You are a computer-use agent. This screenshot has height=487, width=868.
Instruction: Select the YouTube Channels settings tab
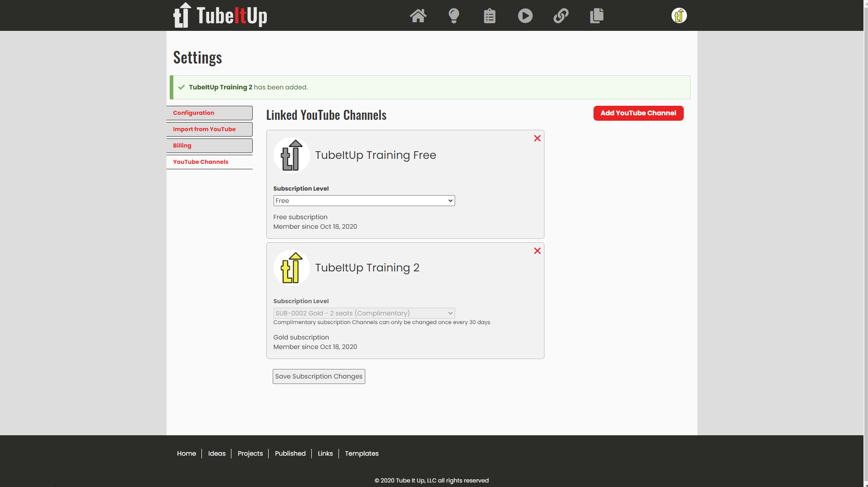[210, 162]
